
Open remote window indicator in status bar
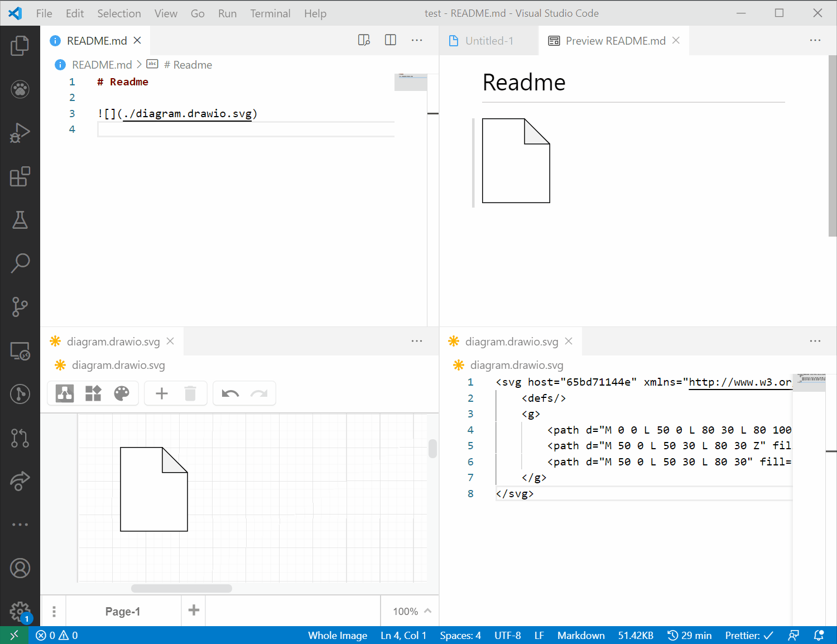pos(14,635)
